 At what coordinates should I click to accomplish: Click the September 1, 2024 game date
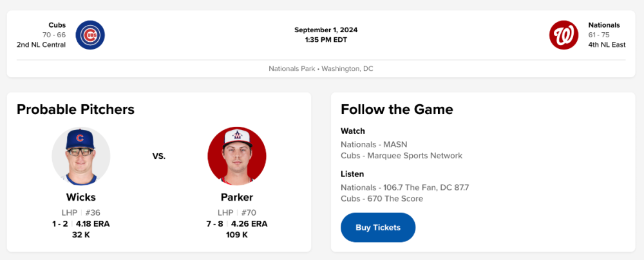click(x=326, y=30)
